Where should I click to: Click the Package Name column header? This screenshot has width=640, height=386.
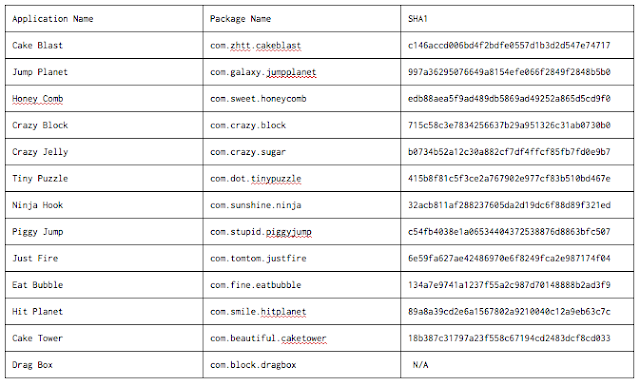(x=240, y=19)
